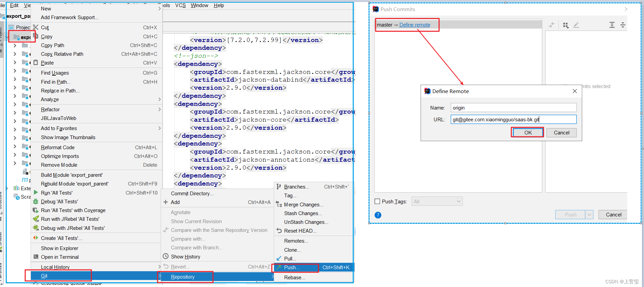Click the Paste clipboard icon
This screenshot has width=644, height=287.
click(x=36, y=63)
